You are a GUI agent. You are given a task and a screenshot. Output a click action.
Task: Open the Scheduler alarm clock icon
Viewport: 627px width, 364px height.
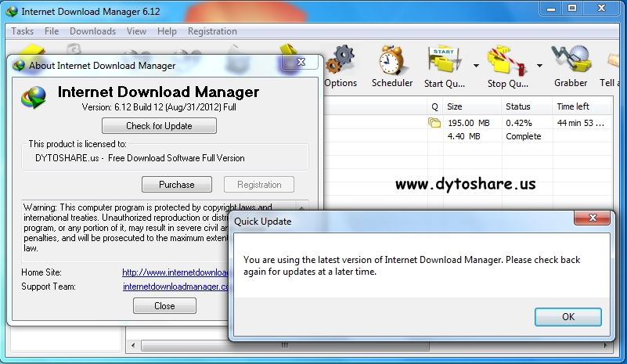point(391,60)
